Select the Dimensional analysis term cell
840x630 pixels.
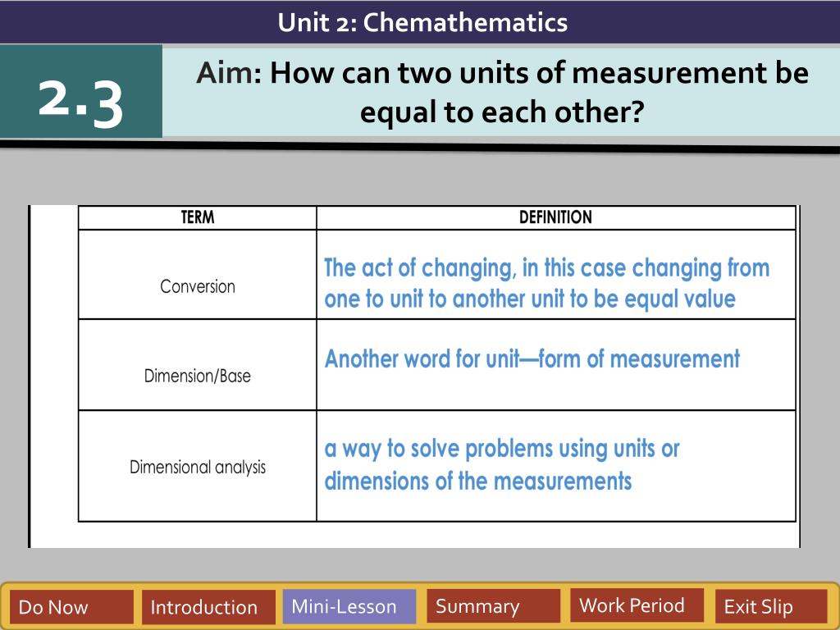[x=197, y=466]
